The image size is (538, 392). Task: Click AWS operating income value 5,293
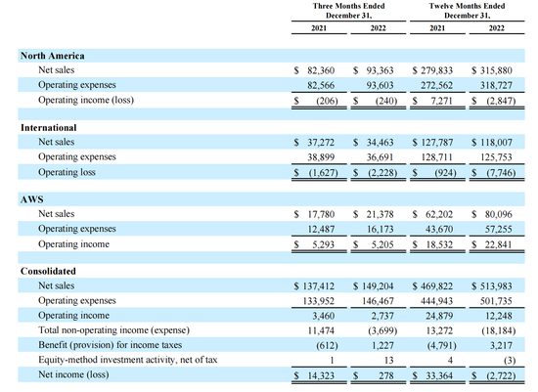[323, 244]
